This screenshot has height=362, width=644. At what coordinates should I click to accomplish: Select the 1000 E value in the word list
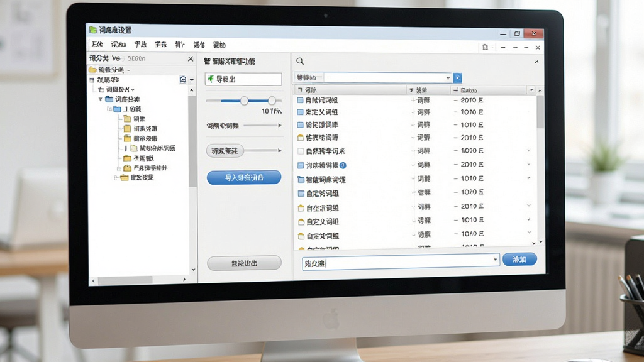pyautogui.click(x=472, y=151)
